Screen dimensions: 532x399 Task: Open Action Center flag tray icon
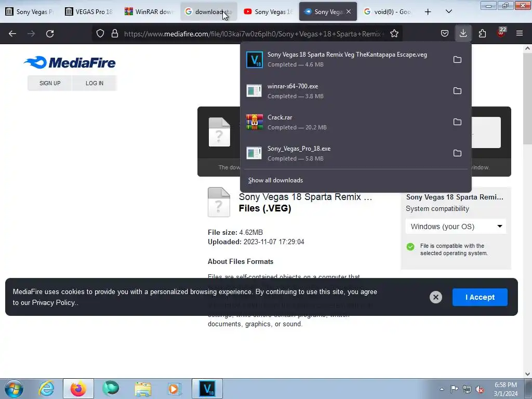(454, 389)
